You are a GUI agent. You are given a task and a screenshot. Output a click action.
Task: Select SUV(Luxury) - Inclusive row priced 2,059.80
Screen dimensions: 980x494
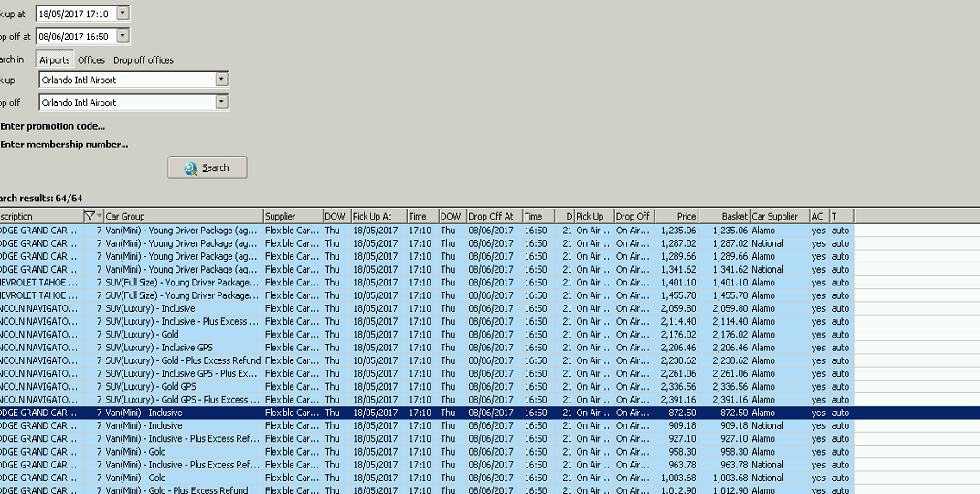[x=427, y=308]
